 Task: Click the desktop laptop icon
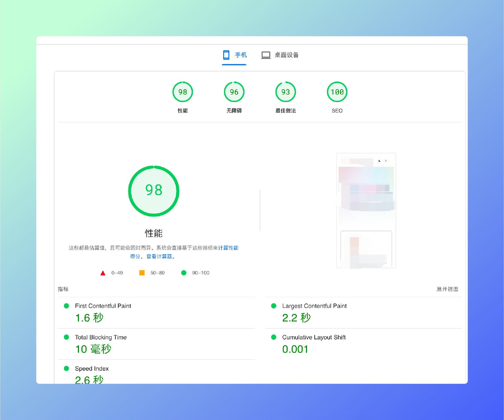(266, 55)
